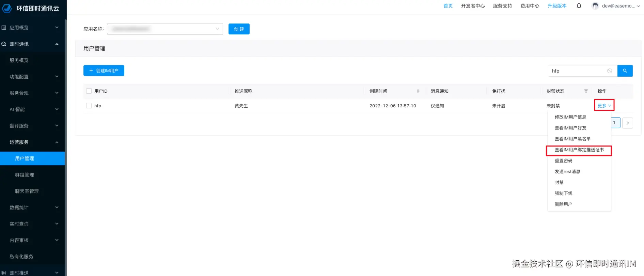Click the 升级版本 link
The width and height of the screenshot is (644, 276).
(x=557, y=6)
